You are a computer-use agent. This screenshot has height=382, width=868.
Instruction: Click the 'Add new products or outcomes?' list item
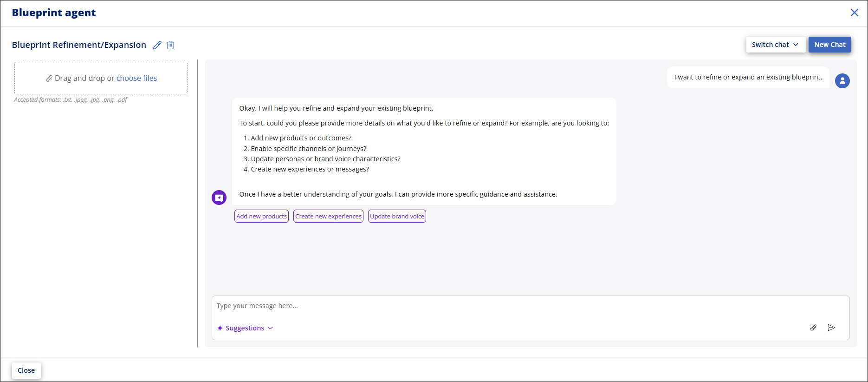click(x=301, y=138)
